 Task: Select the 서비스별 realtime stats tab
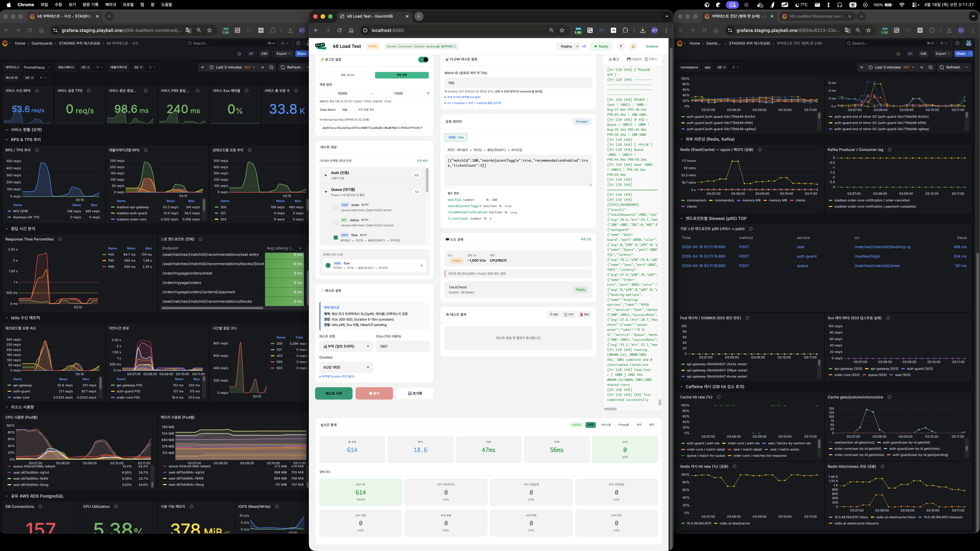[x=605, y=425]
